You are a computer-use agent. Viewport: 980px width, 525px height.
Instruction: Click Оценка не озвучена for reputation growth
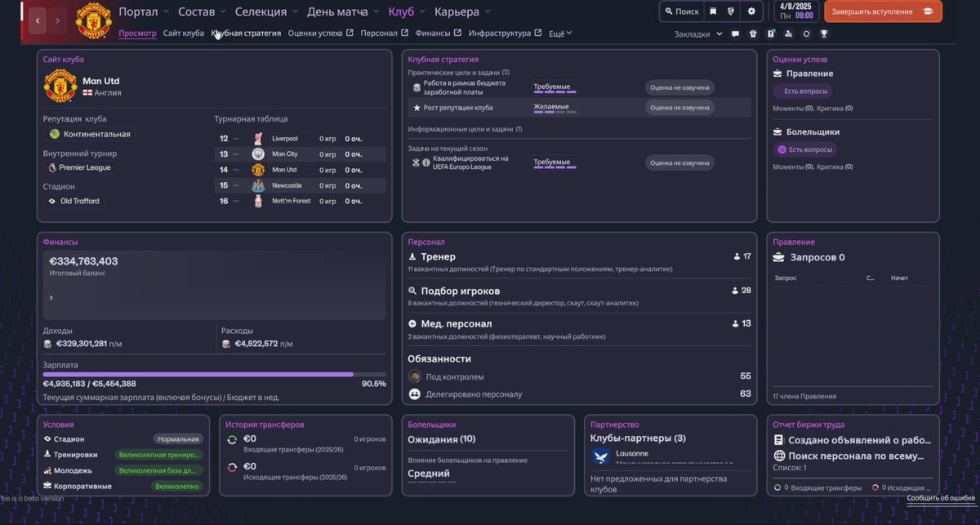pos(679,108)
